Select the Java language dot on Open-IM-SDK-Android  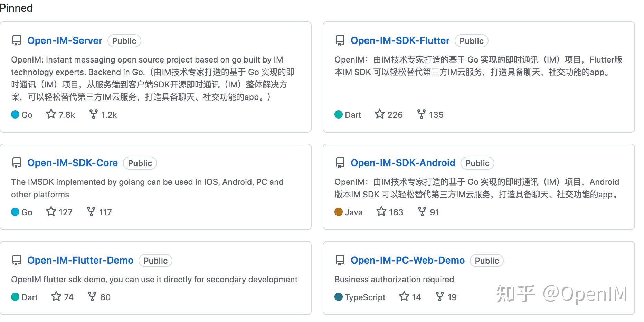(338, 212)
